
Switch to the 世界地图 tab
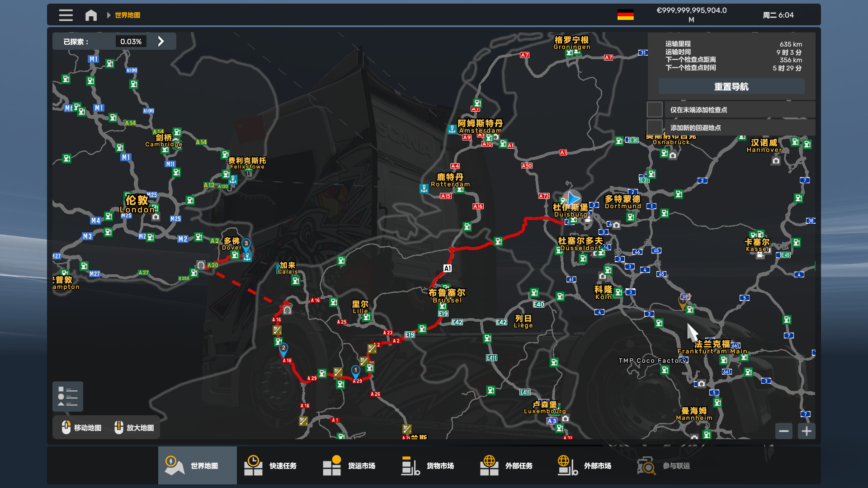click(x=197, y=465)
